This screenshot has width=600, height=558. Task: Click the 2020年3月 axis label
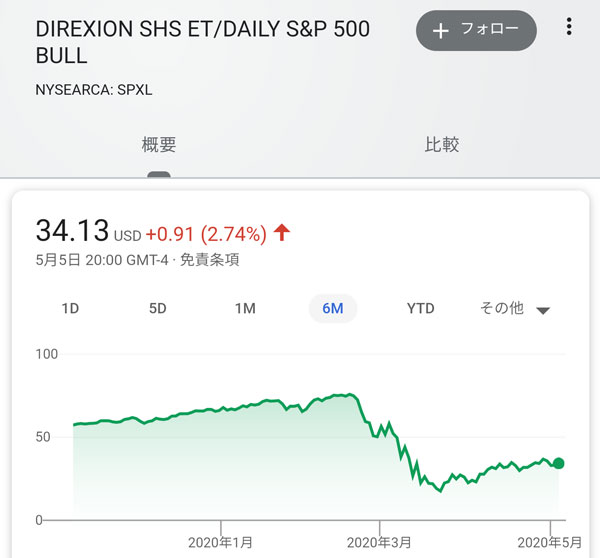pyautogui.click(x=380, y=542)
